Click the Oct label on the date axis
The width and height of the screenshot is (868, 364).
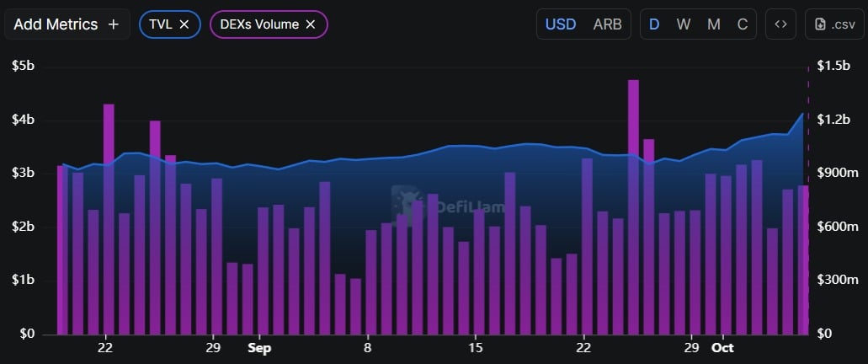[722, 347]
